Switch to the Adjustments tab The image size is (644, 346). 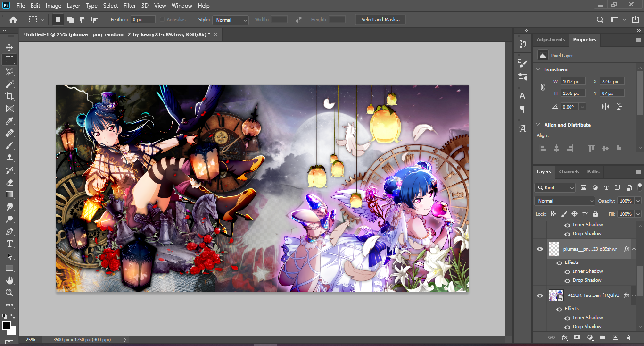551,40
